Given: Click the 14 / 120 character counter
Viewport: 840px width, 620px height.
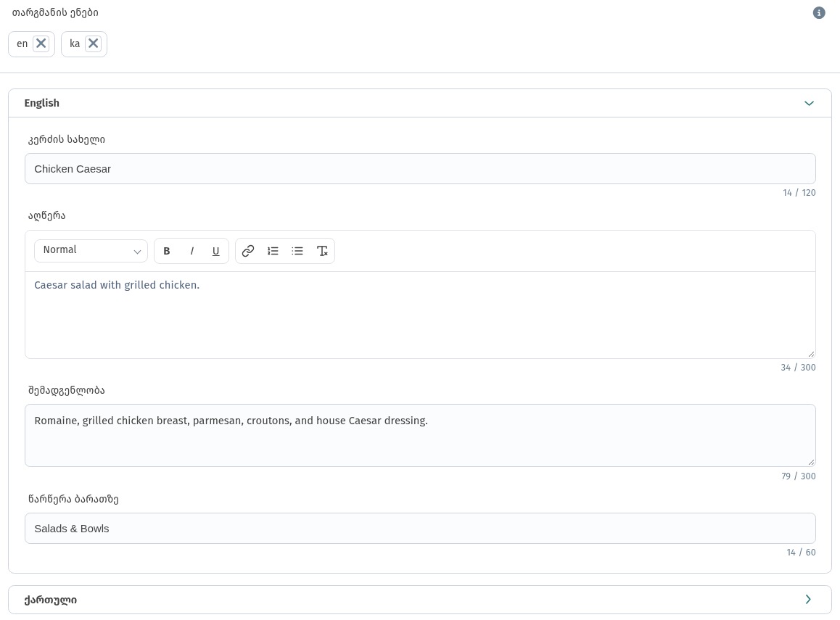Looking at the screenshot, I should (x=799, y=193).
